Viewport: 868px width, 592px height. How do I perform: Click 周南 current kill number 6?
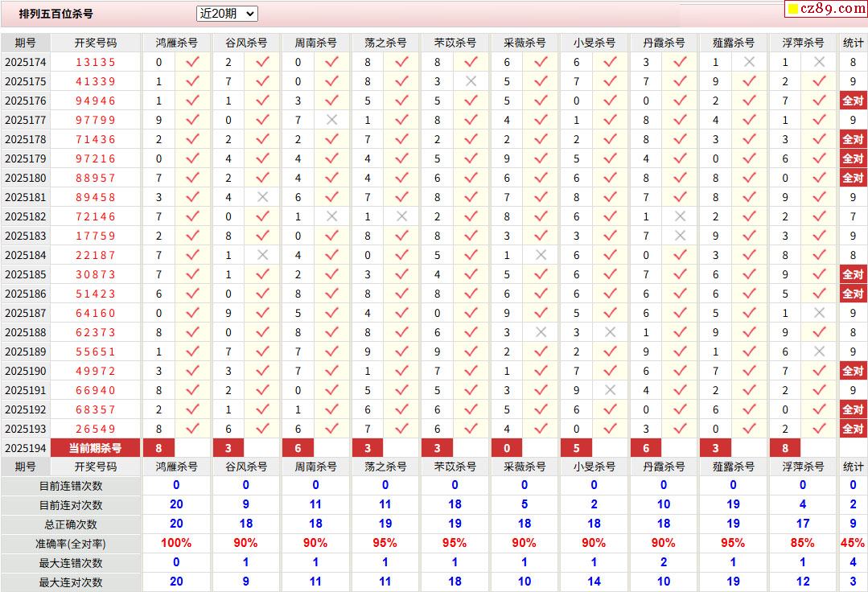point(298,448)
